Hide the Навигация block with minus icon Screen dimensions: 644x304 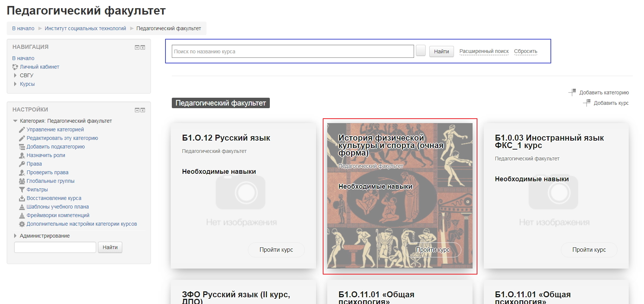tap(137, 47)
